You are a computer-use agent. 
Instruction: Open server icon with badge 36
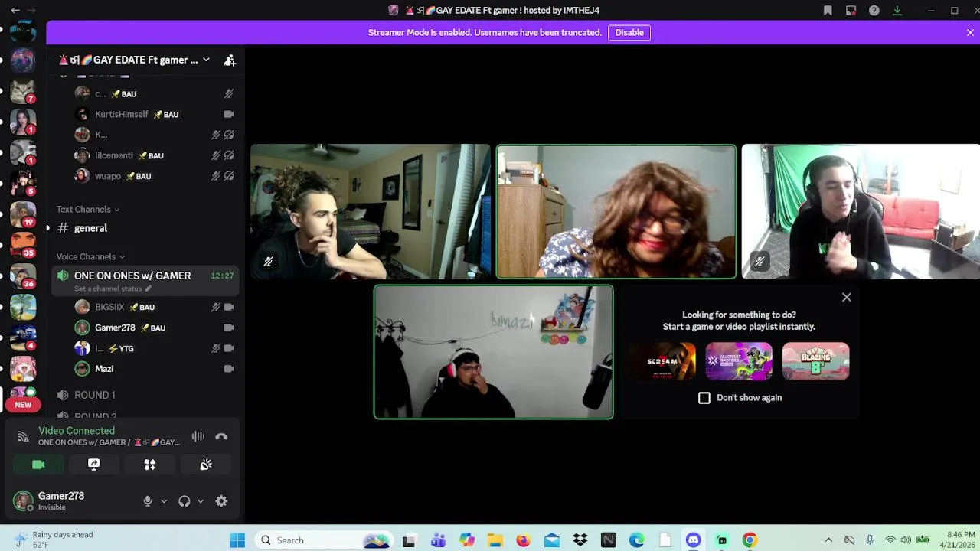click(23, 275)
